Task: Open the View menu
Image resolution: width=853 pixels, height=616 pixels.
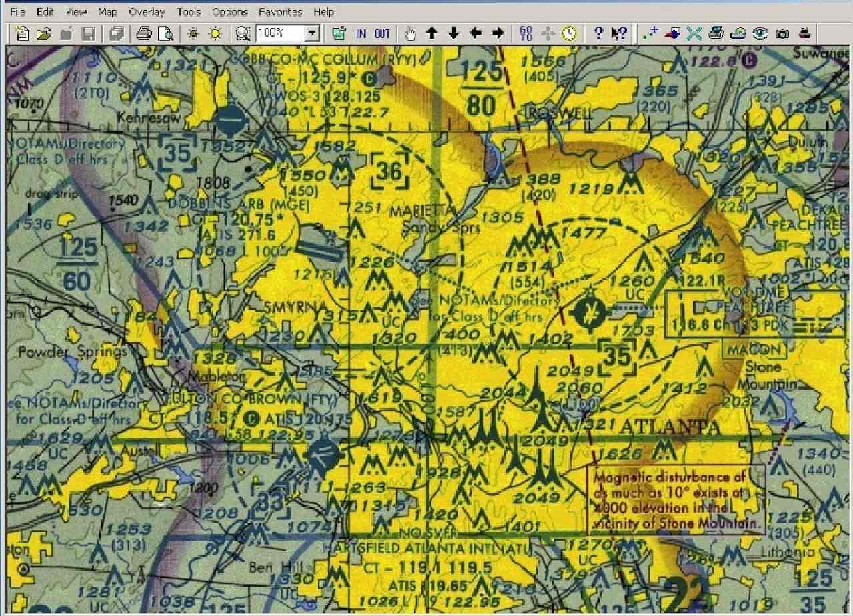Action: pyautogui.click(x=76, y=12)
